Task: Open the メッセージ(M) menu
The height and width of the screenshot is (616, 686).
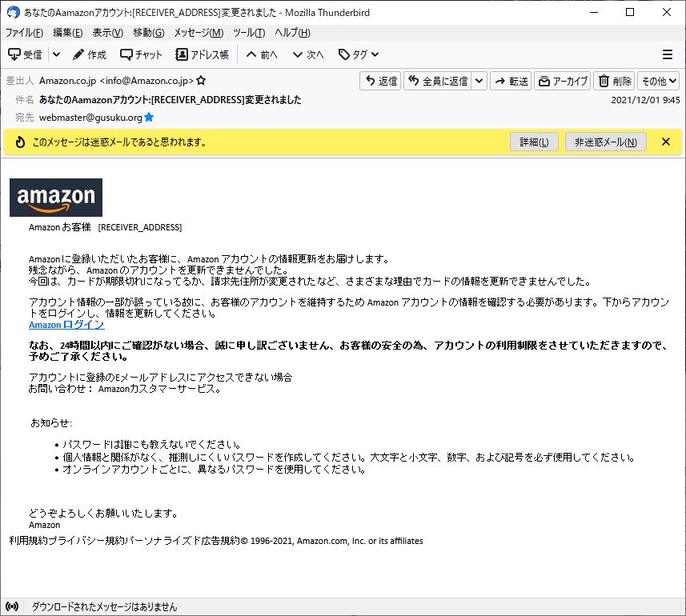Action: [x=199, y=33]
